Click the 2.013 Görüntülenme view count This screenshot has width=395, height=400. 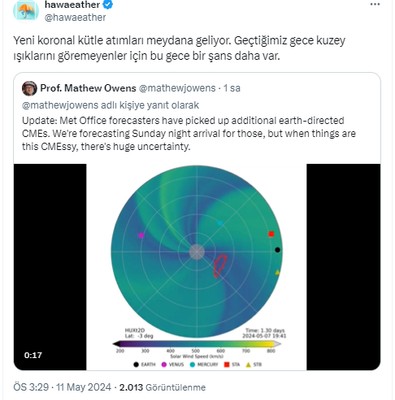pos(163,387)
